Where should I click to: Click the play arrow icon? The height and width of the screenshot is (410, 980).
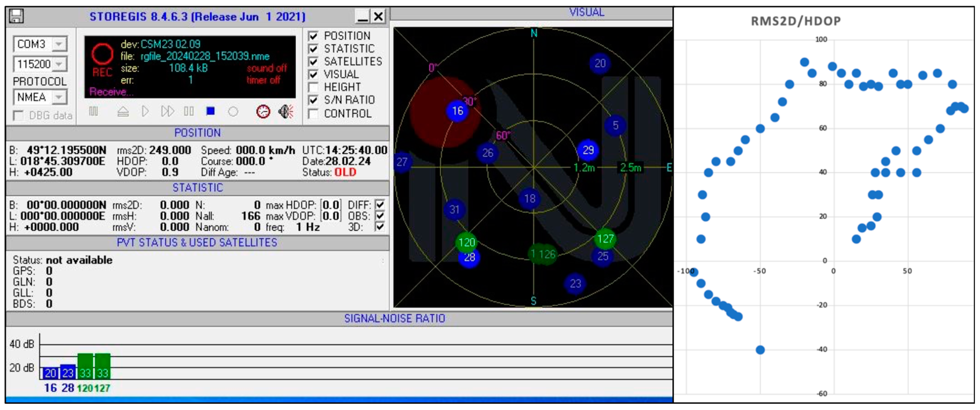point(145,112)
